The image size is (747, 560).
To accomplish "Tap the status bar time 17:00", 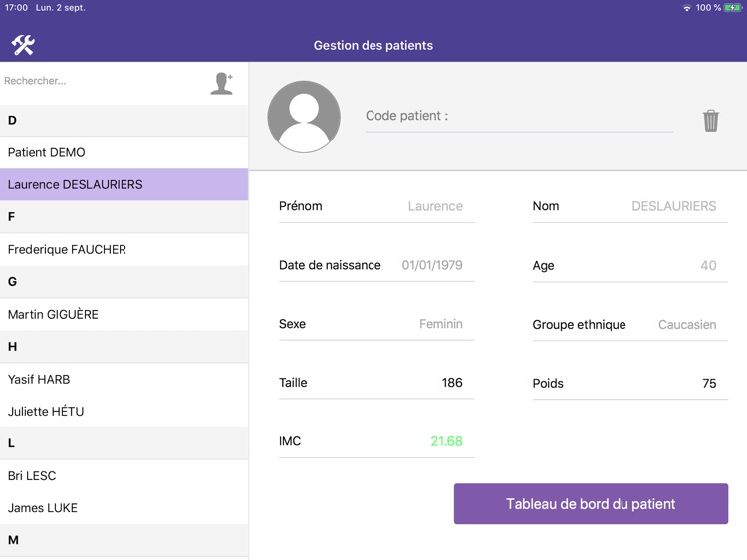I will (16, 8).
